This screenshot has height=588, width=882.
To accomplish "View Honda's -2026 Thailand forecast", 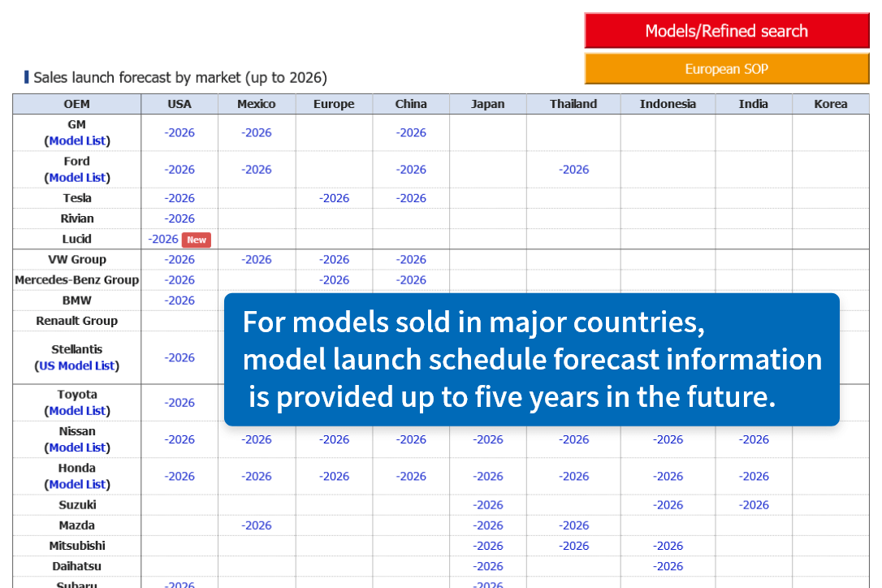I will (x=573, y=476).
